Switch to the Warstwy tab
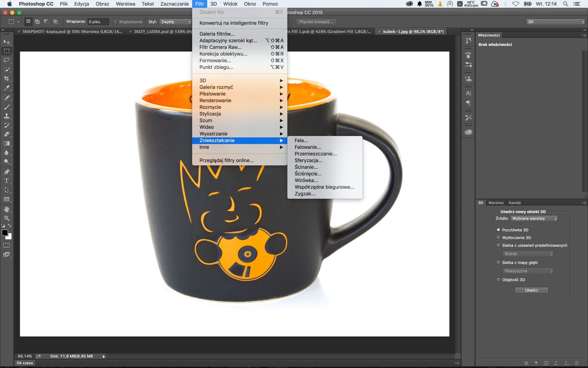This screenshot has height=368, width=588. 496,203
